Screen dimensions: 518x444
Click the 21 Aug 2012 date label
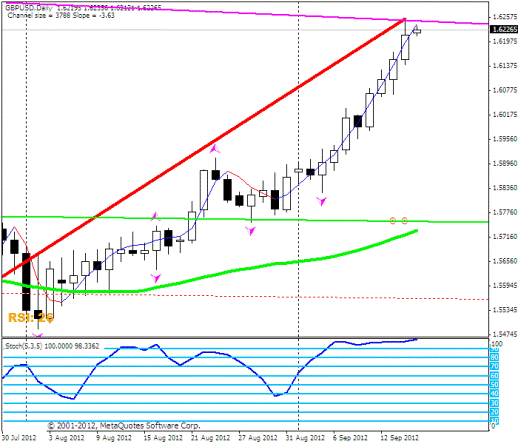click(211, 438)
